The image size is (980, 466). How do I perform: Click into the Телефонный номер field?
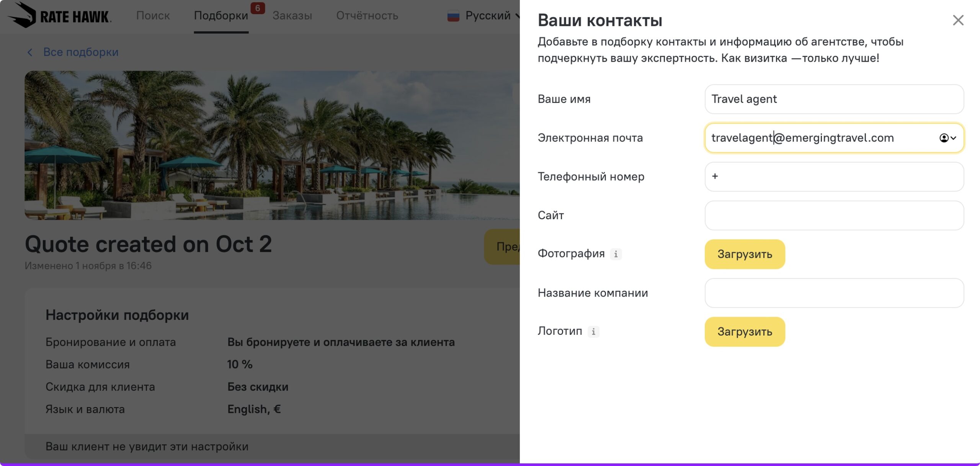pyautogui.click(x=834, y=177)
